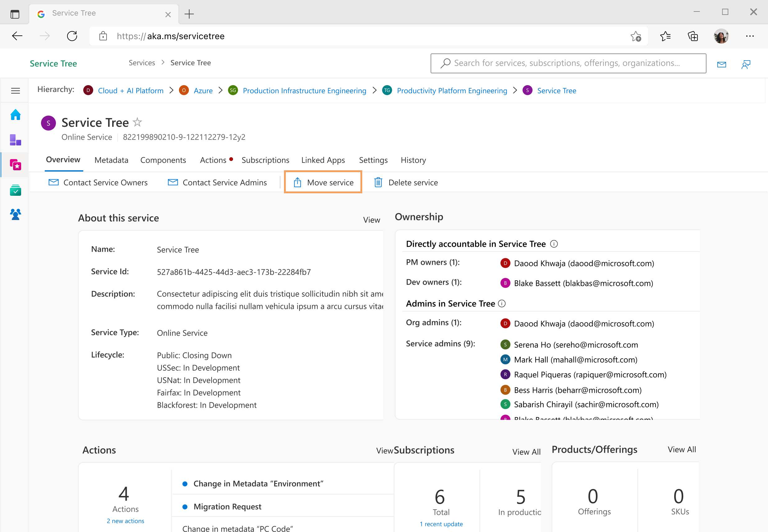Screen dimensions: 768x532
Task: Open Production Infrastructure Engineering link
Action: [304, 91]
